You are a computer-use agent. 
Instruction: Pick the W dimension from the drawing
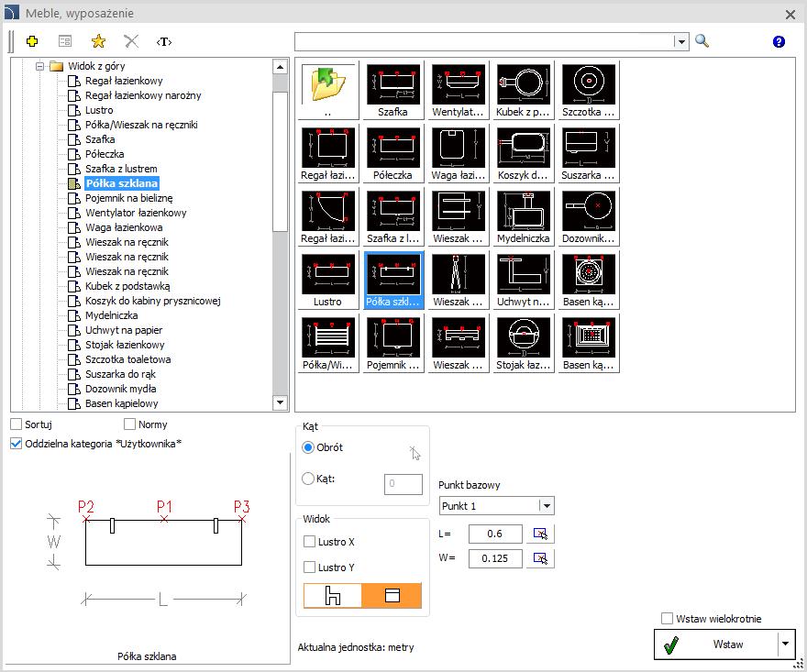(x=540, y=558)
